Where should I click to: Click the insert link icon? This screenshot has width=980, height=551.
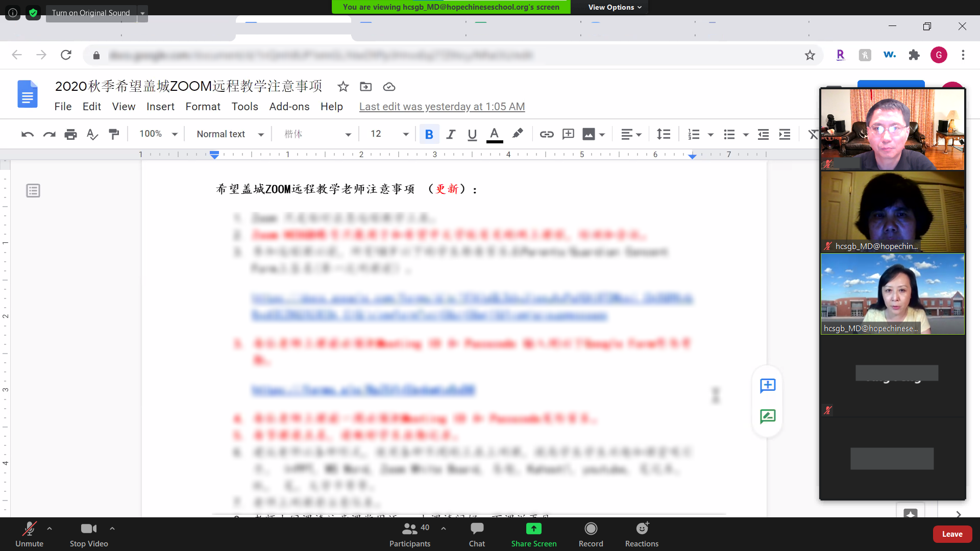tap(546, 134)
